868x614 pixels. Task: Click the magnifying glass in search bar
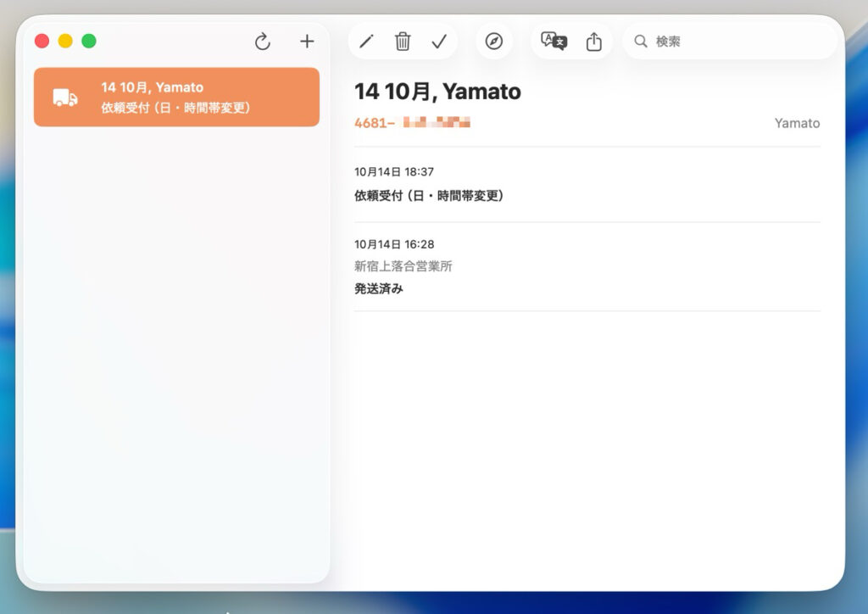[x=641, y=42]
